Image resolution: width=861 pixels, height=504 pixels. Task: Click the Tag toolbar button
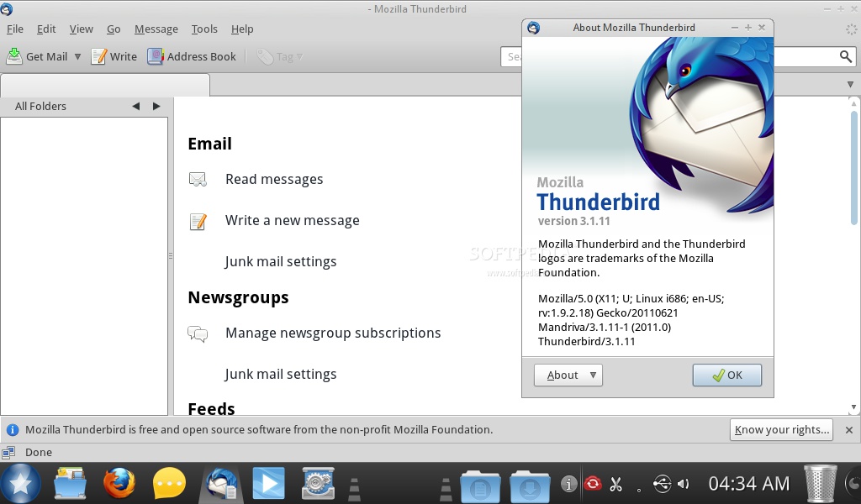coord(279,56)
